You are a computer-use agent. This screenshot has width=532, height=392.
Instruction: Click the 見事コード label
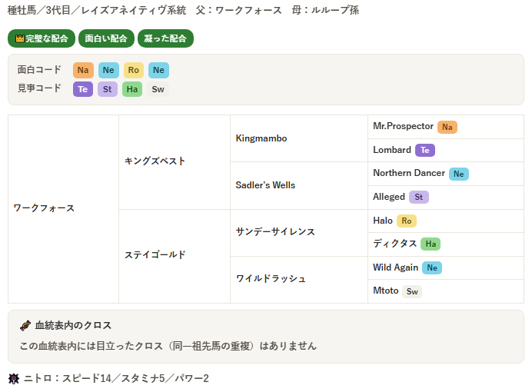click(x=39, y=88)
